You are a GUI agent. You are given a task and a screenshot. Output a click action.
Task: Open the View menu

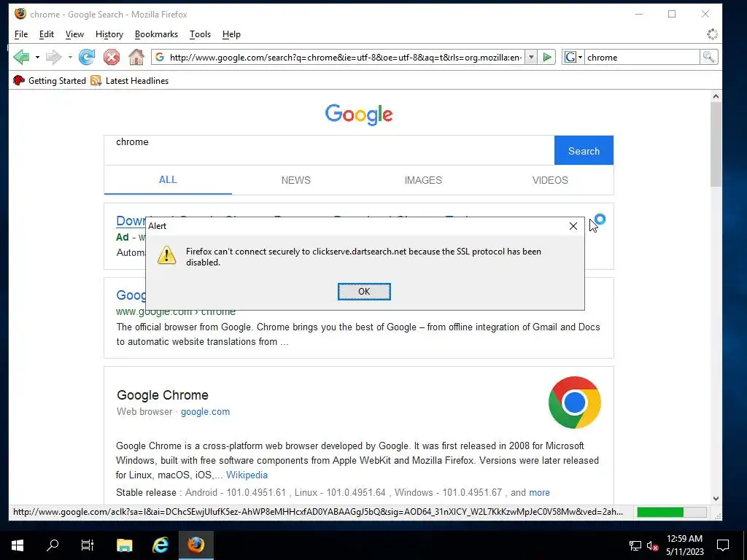74,34
